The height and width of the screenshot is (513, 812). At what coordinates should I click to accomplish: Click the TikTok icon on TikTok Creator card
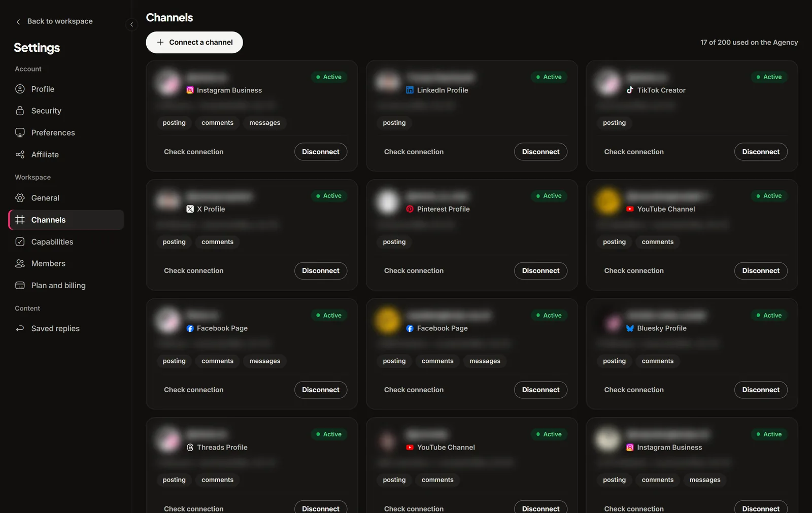[630, 90]
